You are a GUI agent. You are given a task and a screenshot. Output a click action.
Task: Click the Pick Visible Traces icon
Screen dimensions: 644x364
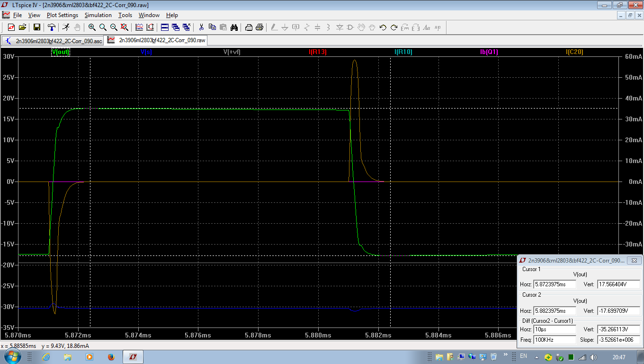pos(139,27)
